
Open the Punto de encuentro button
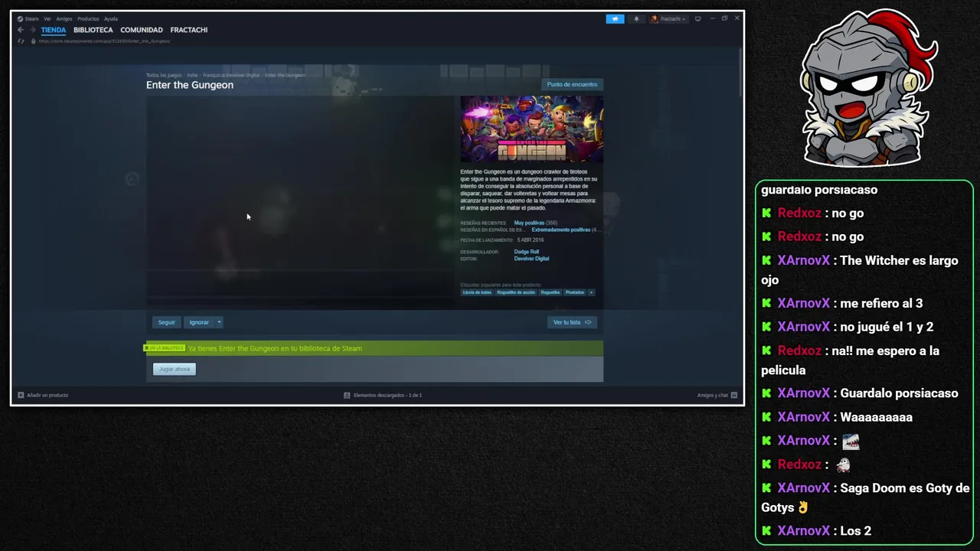coord(572,84)
